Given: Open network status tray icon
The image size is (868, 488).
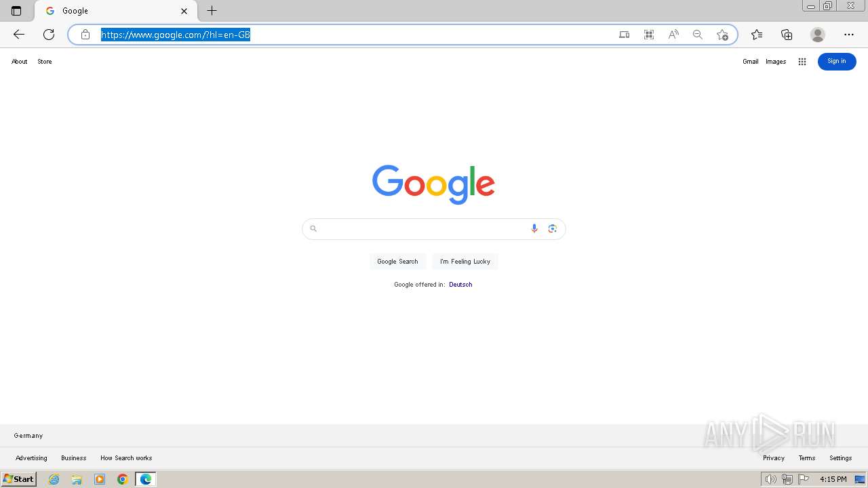Looking at the screenshot, I should pos(787,479).
